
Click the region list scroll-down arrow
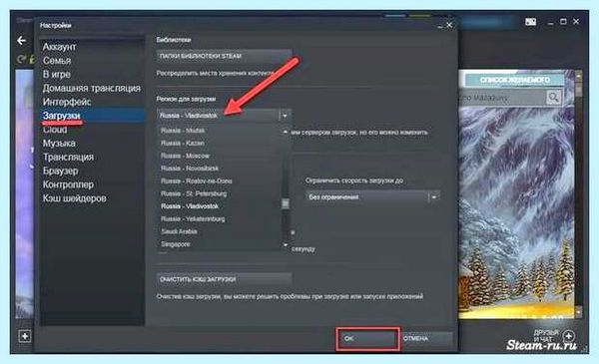coord(285,244)
